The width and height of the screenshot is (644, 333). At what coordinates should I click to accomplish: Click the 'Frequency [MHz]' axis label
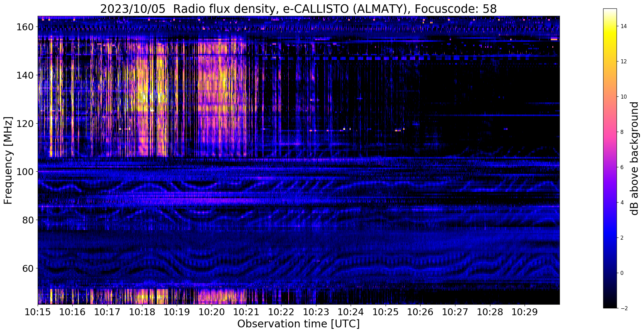8,161
